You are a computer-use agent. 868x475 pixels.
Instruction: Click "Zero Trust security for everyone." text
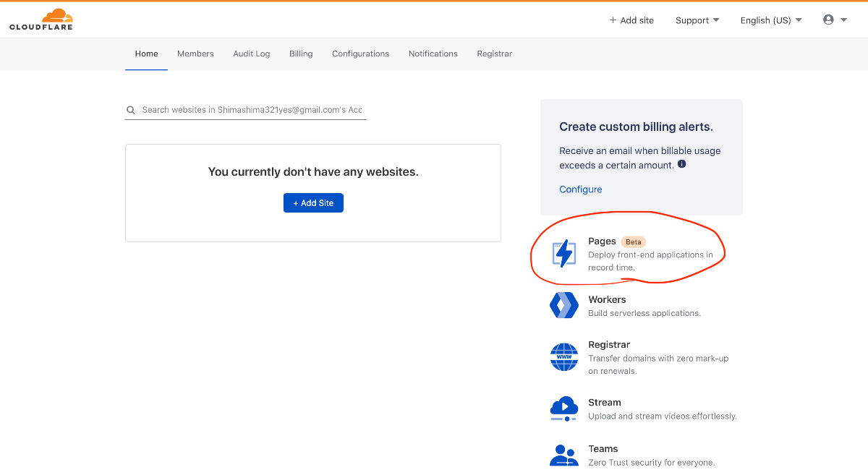pyautogui.click(x=652, y=463)
